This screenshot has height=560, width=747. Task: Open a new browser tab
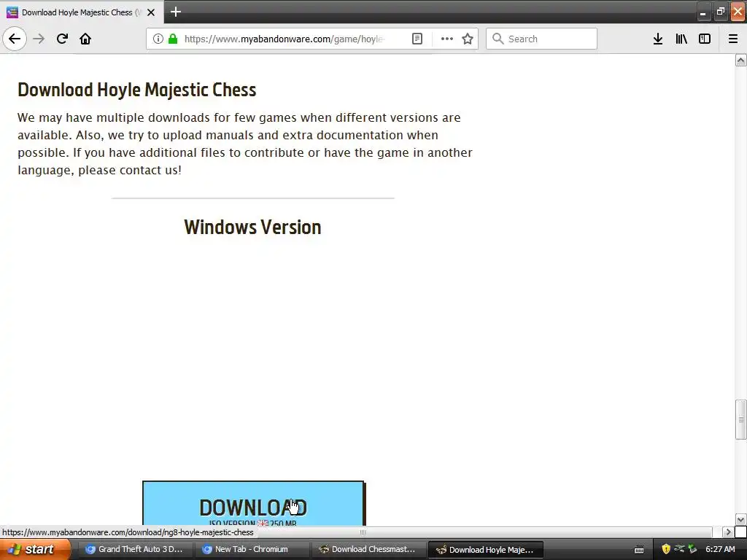[176, 12]
